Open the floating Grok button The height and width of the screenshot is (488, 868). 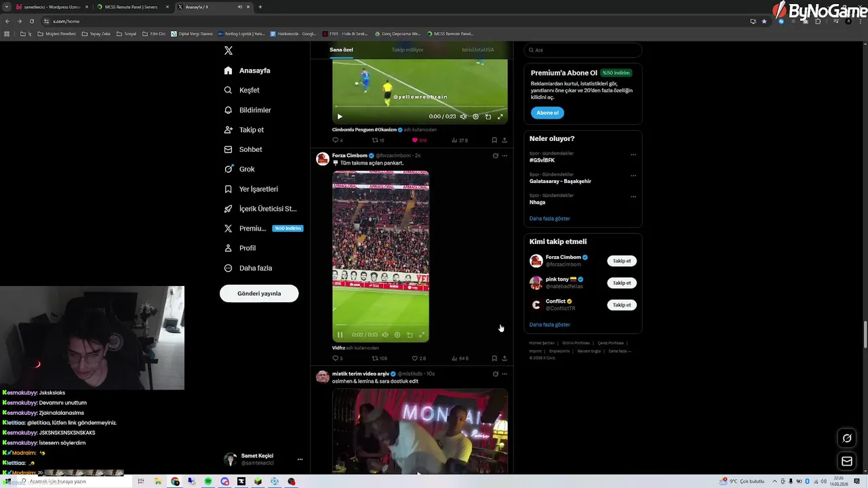coord(847,439)
